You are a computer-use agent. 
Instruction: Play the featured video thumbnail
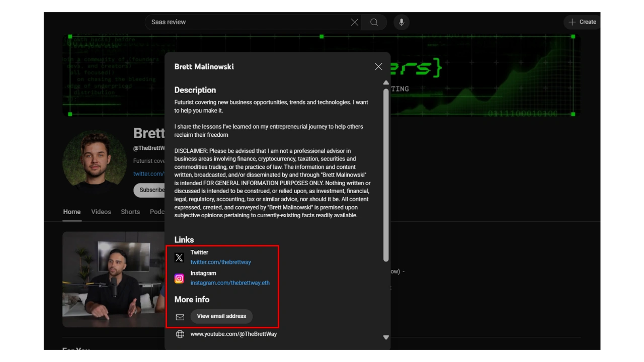click(x=114, y=280)
